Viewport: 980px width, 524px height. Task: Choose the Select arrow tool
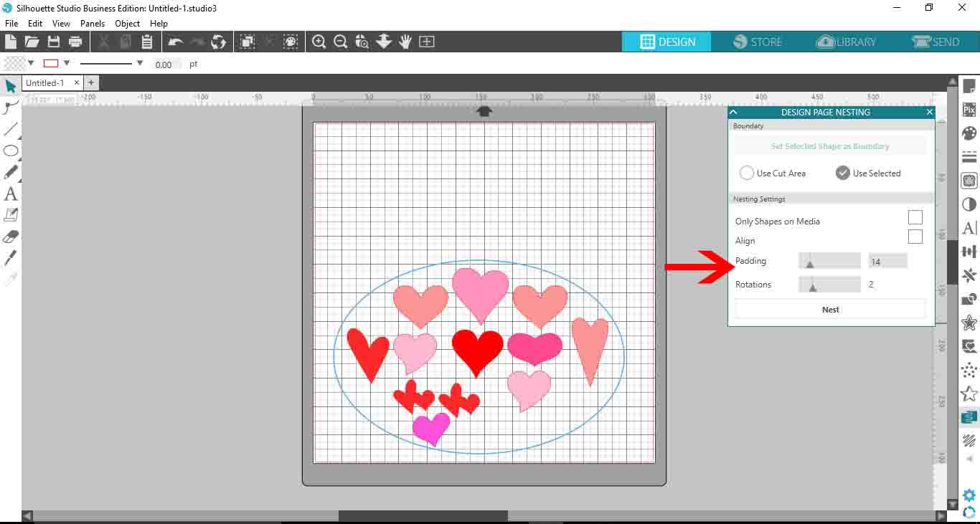[x=11, y=87]
